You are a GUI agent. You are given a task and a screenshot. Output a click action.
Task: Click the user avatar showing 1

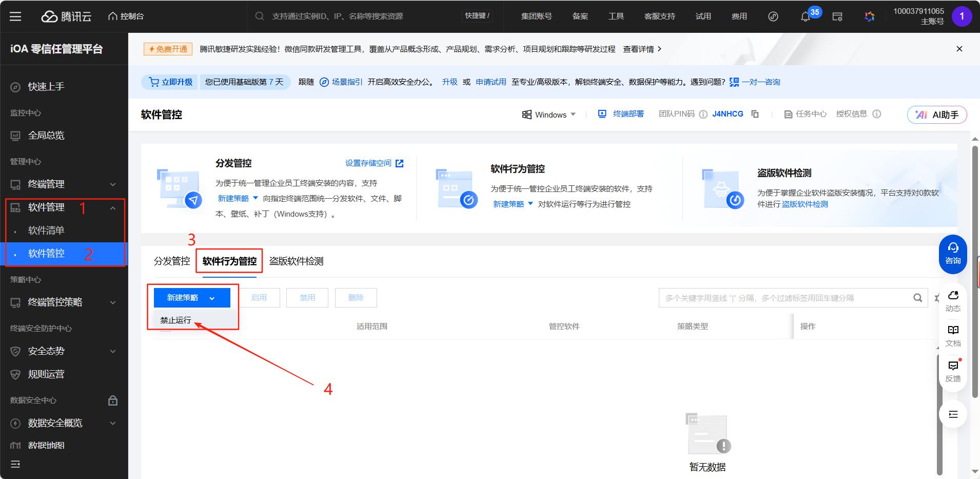pyautogui.click(x=963, y=16)
